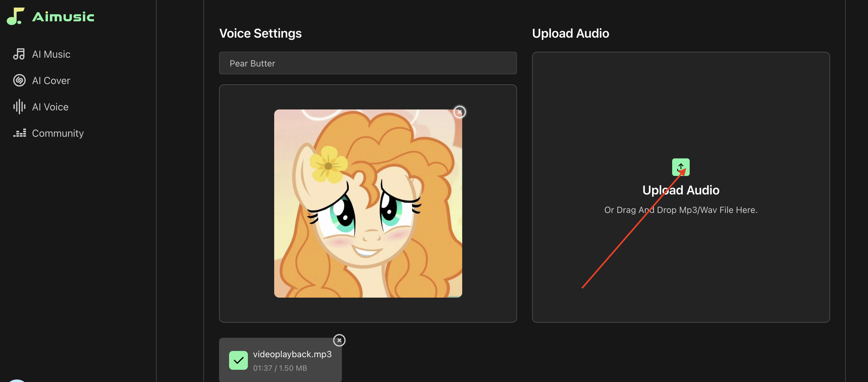Open Community in the sidebar

48,133
